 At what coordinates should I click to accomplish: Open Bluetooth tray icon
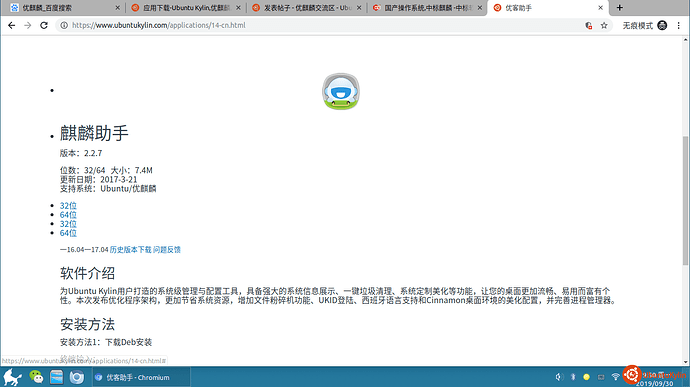[x=573, y=377]
